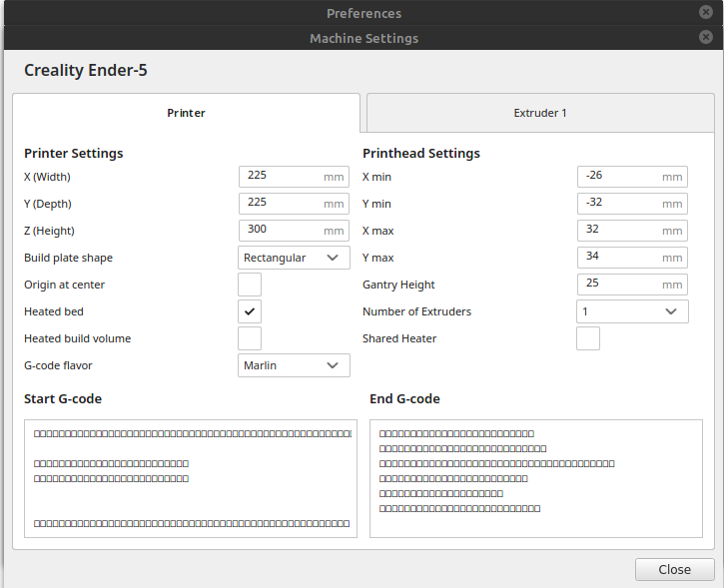Open the Build plate shape dropdown
Image resolution: width=724 pixels, height=588 pixels.
(x=294, y=258)
